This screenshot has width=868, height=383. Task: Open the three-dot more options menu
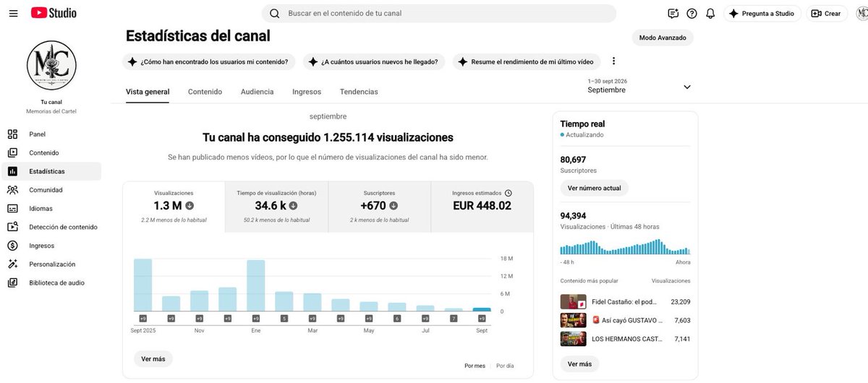pos(614,61)
